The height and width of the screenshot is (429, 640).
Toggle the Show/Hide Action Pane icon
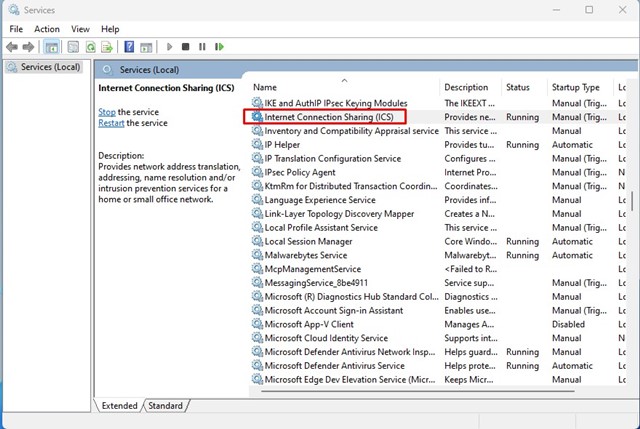pyautogui.click(x=146, y=47)
